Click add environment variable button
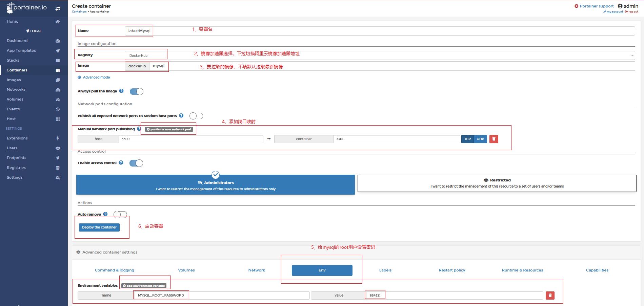Viewport: 644px width, 306px height. pyautogui.click(x=144, y=286)
